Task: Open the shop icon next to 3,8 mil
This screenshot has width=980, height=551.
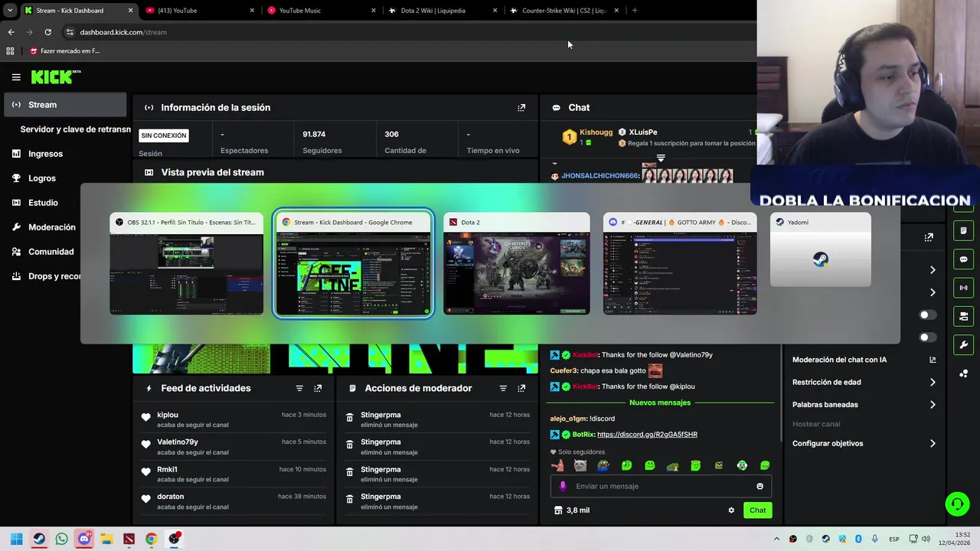Action: (x=558, y=510)
